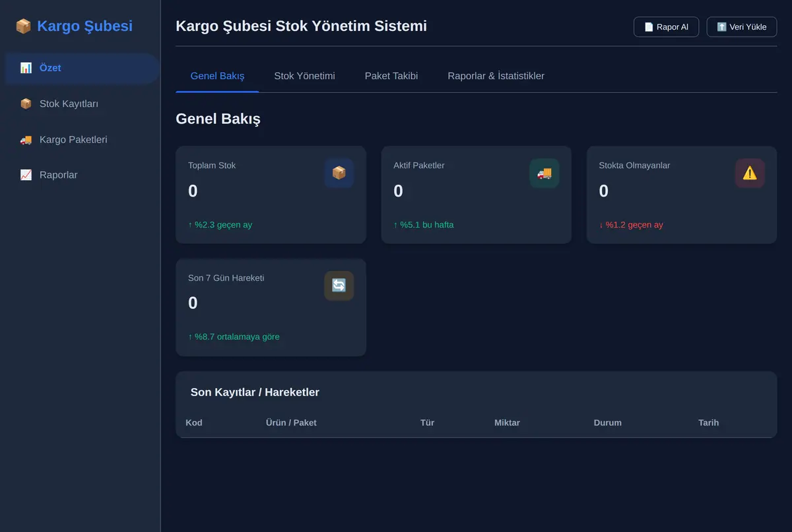Click the Ürün / Paket column header
Screen dimensions: 792x532
(291, 422)
